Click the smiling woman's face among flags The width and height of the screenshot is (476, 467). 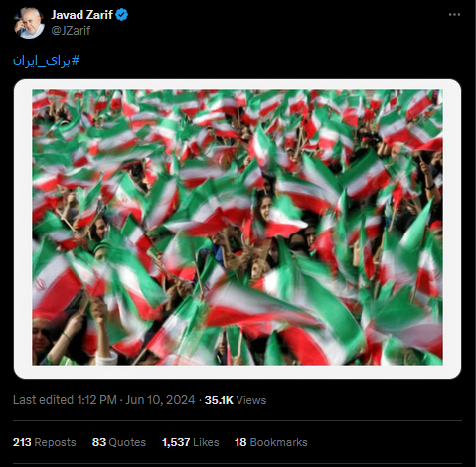265,209
